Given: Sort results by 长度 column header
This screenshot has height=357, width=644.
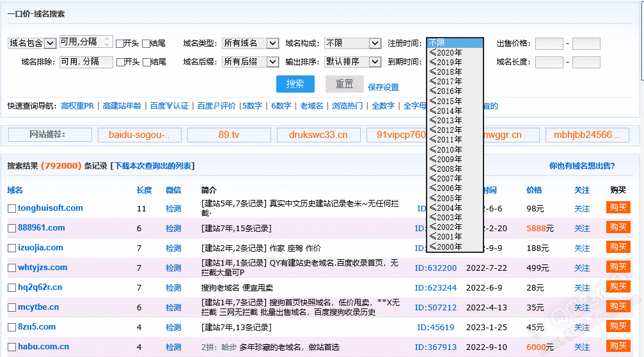Looking at the screenshot, I should (x=144, y=190).
